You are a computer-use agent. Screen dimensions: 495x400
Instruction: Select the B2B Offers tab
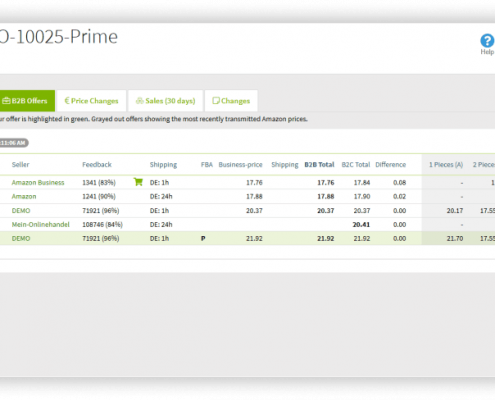pyautogui.click(x=27, y=101)
